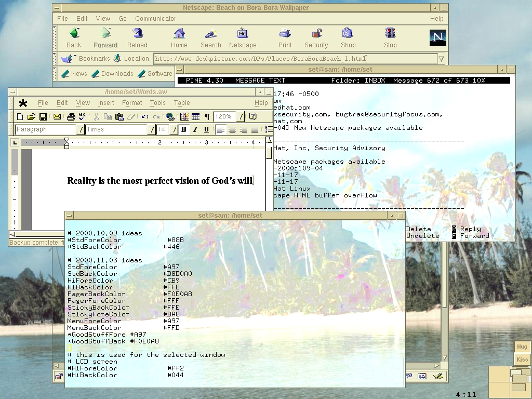Open a file in the word processor

pos(31,117)
